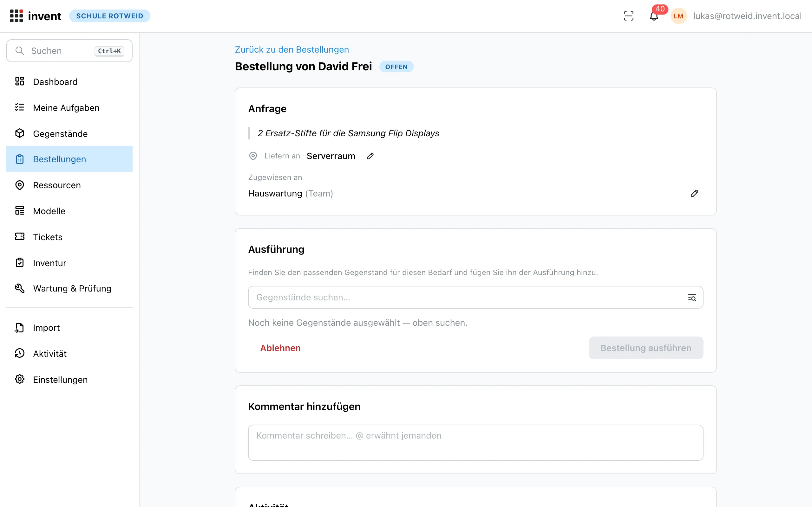The image size is (812, 507).
Task: Click into the Kommentar schreiben box
Action: pos(475,443)
